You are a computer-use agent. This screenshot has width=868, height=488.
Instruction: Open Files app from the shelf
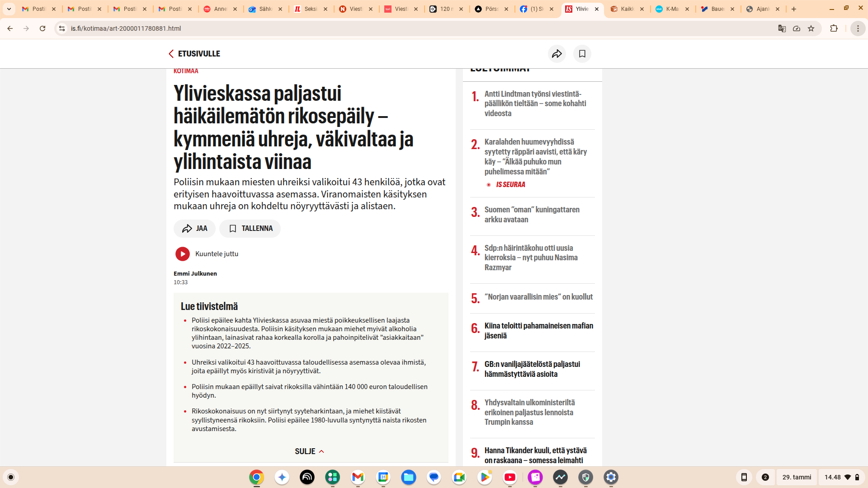[x=409, y=477]
